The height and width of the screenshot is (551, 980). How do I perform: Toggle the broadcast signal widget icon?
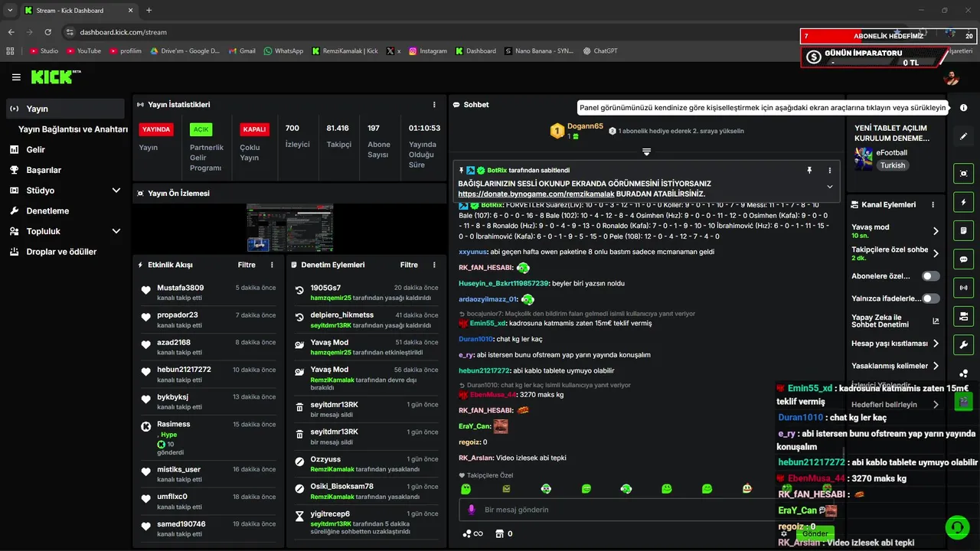point(963,288)
